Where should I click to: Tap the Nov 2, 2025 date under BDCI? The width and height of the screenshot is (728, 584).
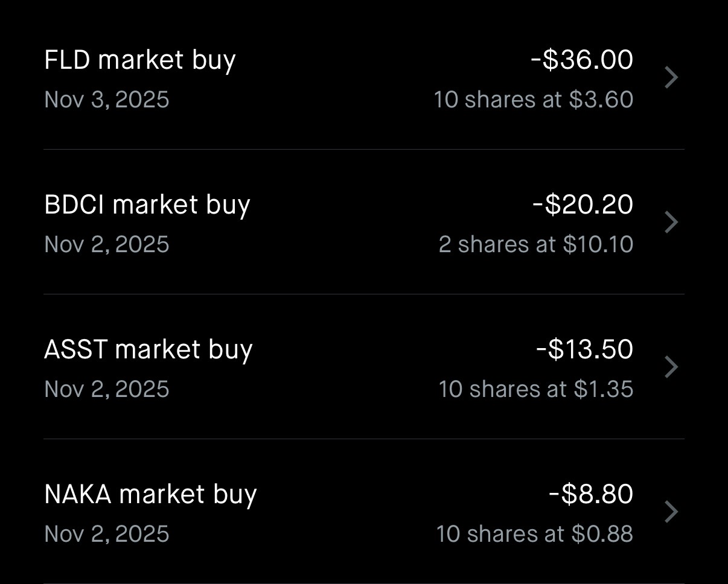coord(107,244)
